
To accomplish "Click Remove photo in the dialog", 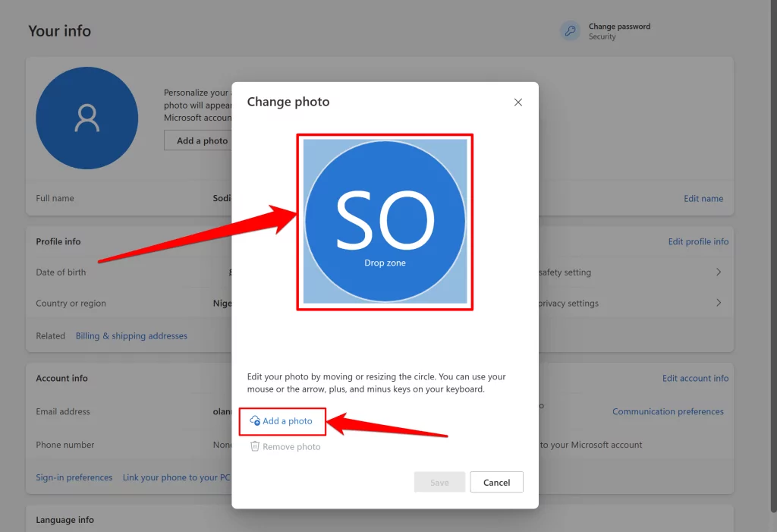I will 285,447.
